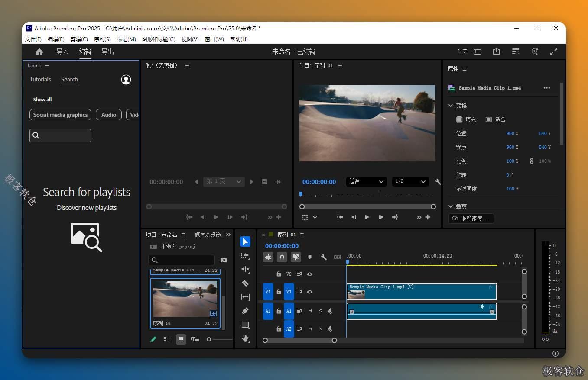
Task: Step back one frame in Program monitor
Action: [x=354, y=217]
